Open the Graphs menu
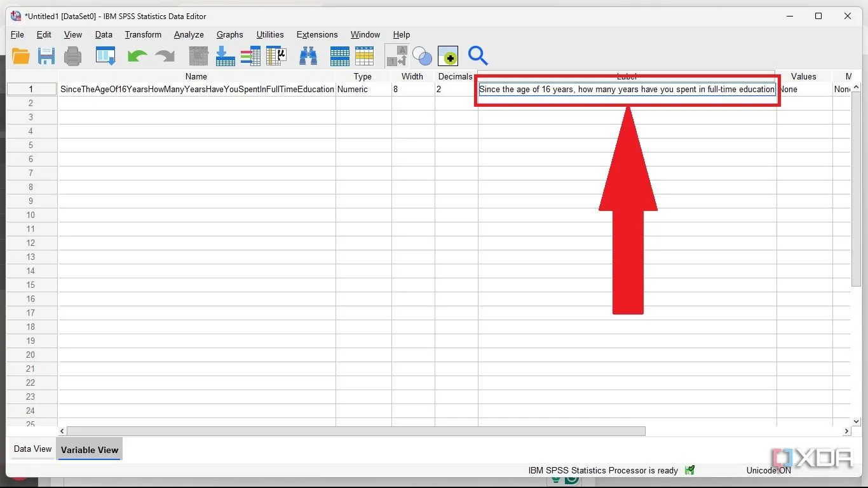868x488 pixels. point(229,34)
